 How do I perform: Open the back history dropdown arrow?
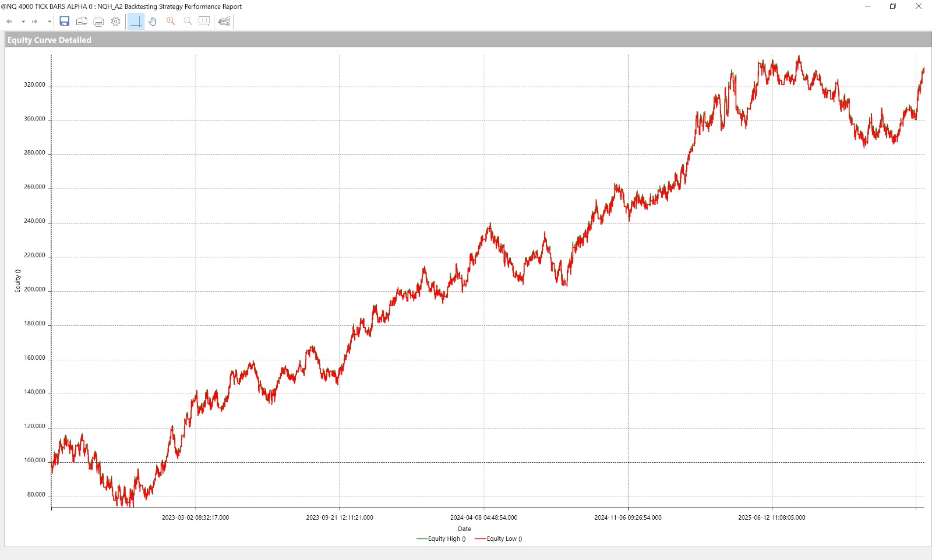coord(23,22)
